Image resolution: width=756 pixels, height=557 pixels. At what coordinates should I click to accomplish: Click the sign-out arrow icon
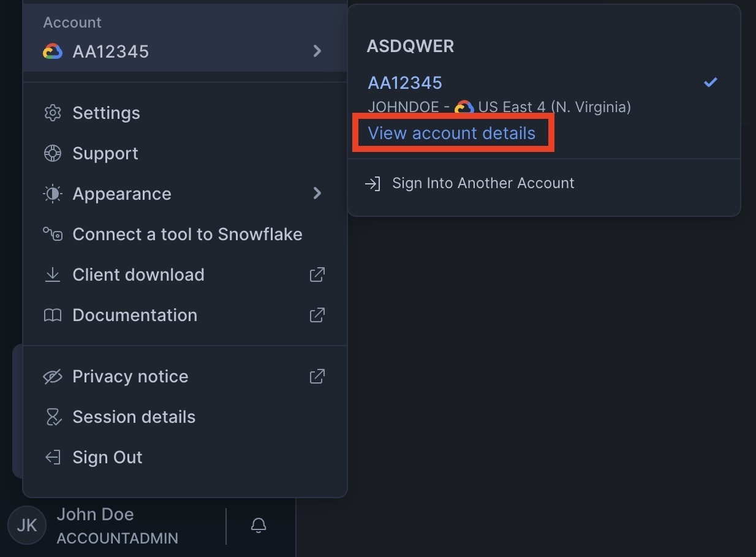click(53, 457)
